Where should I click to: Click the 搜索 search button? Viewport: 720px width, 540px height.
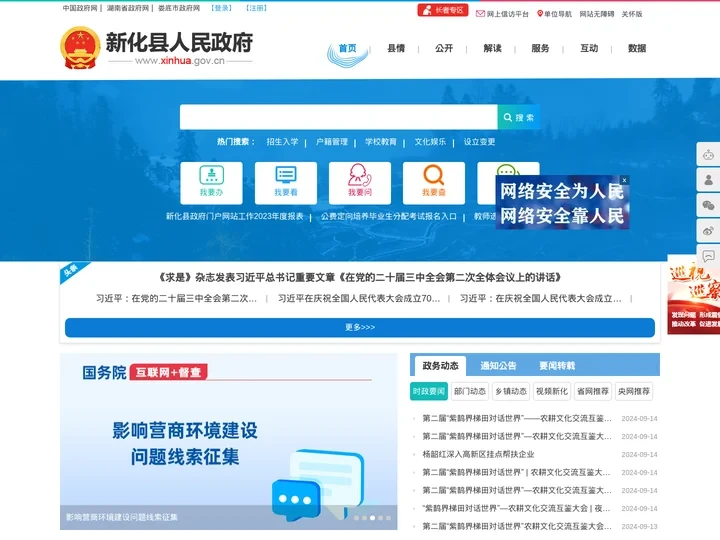[518, 117]
